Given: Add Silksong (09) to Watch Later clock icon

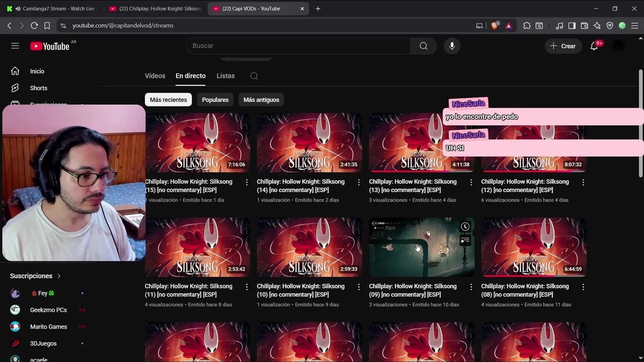Looking at the screenshot, I should [465, 227].
